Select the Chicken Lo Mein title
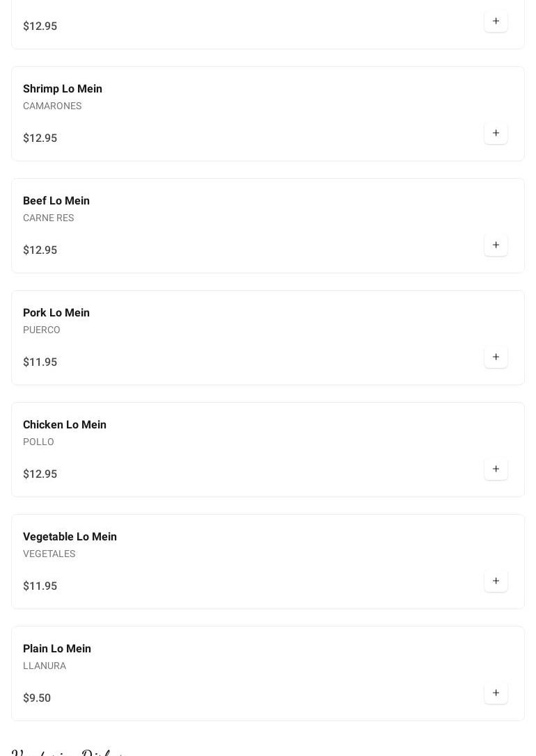The width and height of the screenshot is (536, 756). [65, 425]
